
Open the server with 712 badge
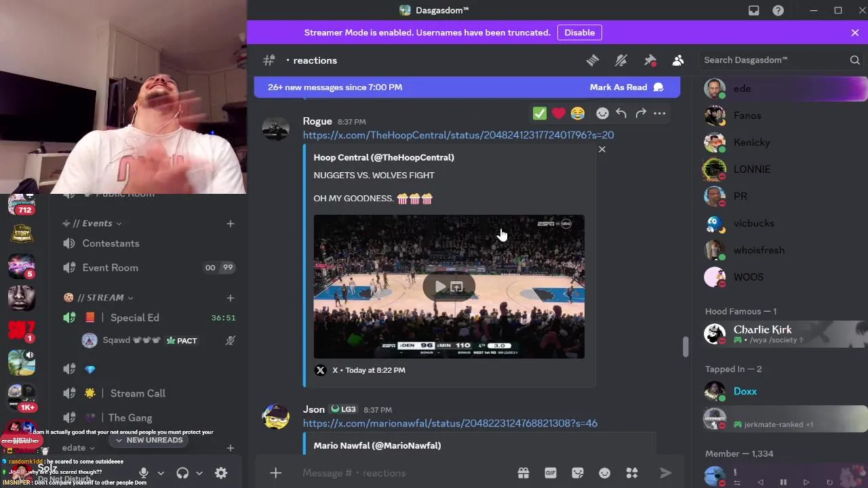[22, 204]
